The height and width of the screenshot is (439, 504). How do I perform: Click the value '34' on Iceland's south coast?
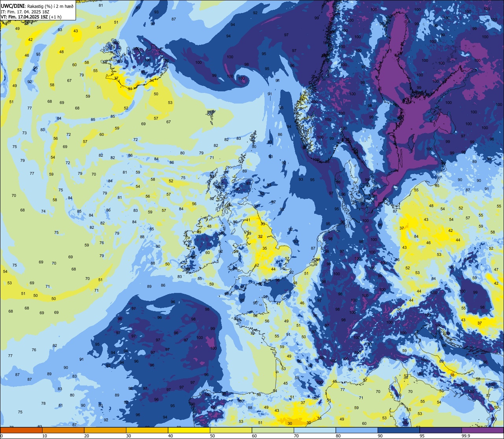tap(152, 81)
